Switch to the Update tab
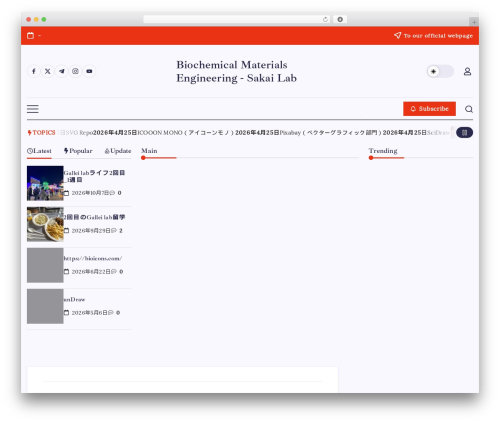Image resolution: width=500 pixels, height=423 pixels. (118, 151)
